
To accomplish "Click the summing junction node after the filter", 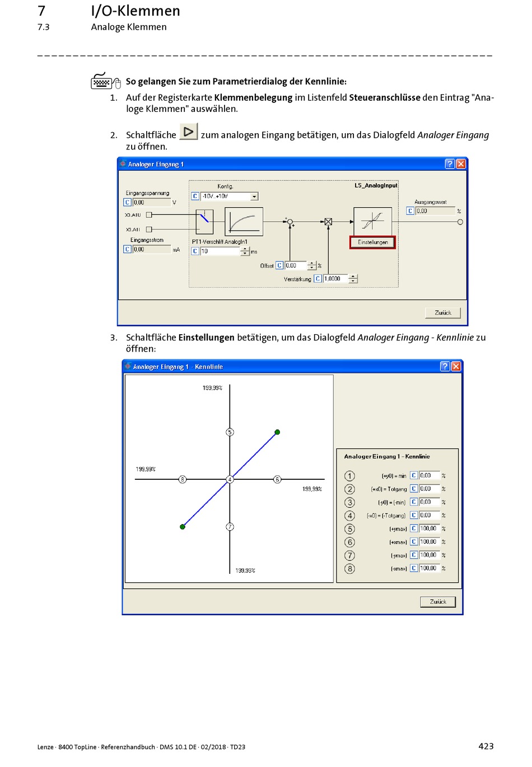I will (x=290, y=222).
